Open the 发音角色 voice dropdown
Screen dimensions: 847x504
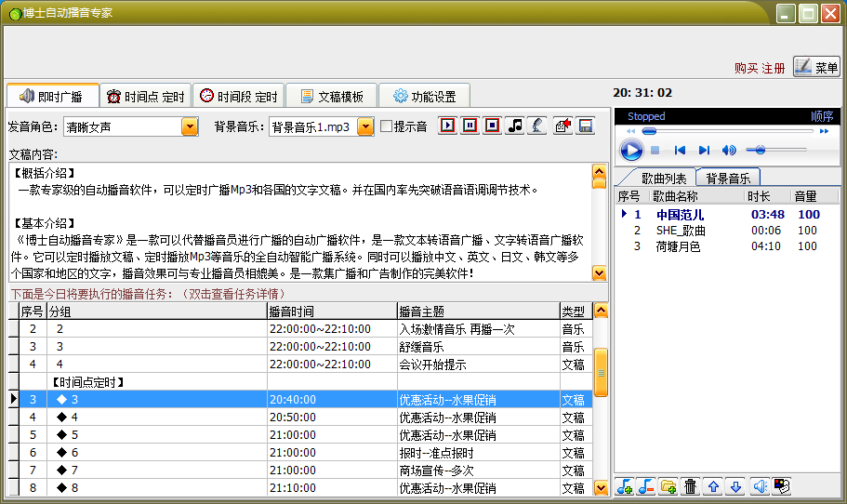point(190,126)
